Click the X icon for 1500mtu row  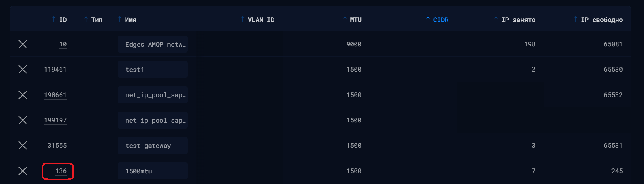[23, 171]
